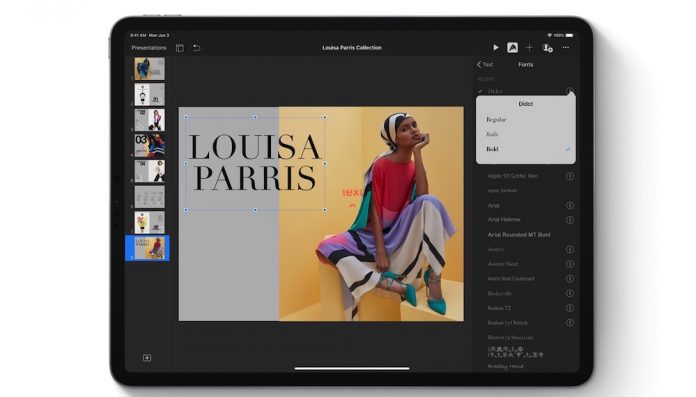Open slide 2 thumbnail in navigator
Viewport: 696px width, 397px height.
click(150, 94)
